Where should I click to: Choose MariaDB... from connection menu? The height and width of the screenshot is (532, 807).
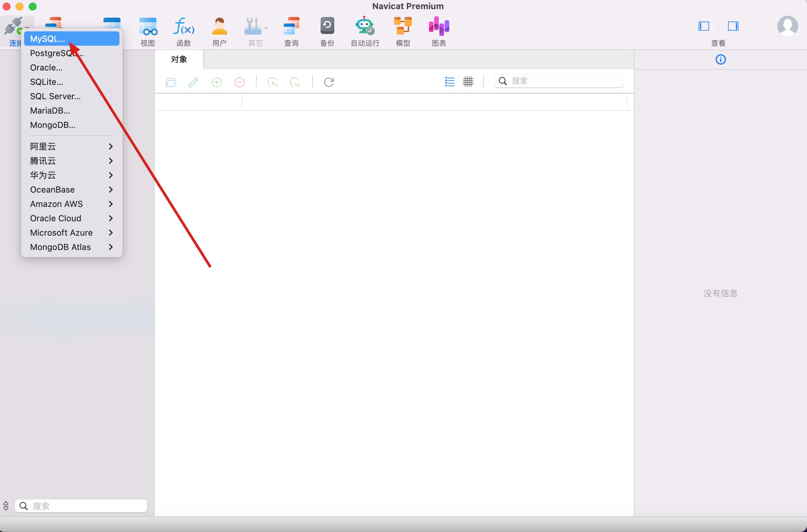coord(71,111)
